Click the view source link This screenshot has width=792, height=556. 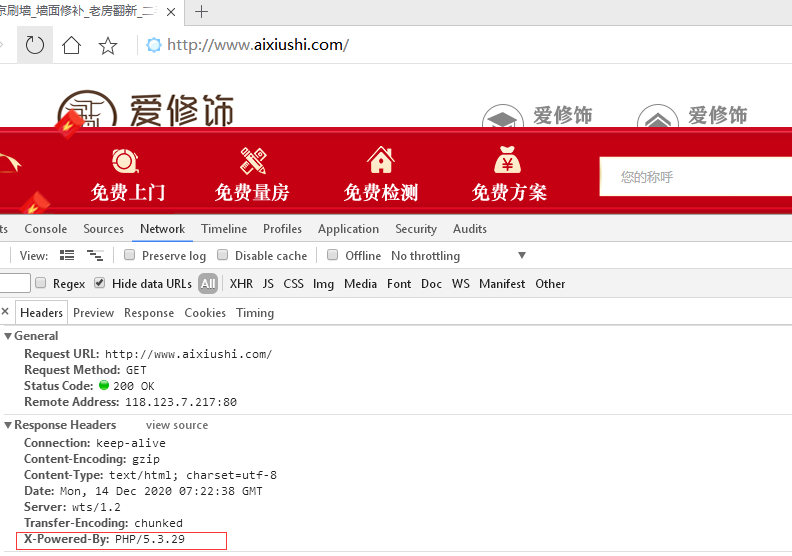pos(177,425)
